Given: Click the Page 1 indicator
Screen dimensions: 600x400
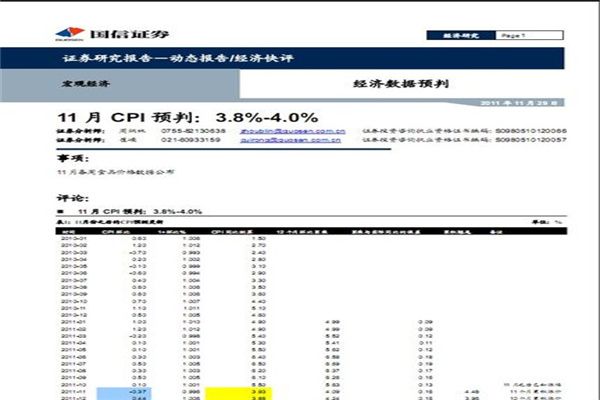Looking at the screenshot, I should point(513,35).
